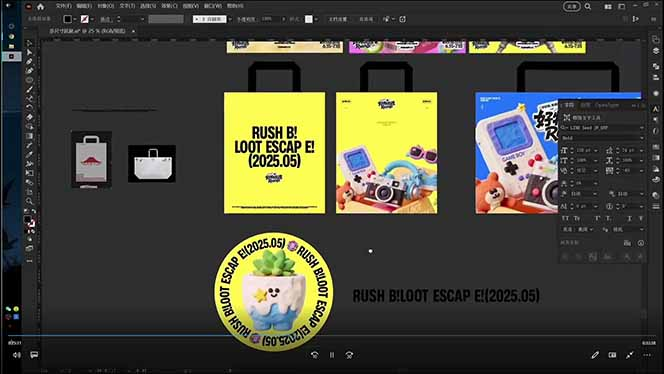This screenshot has height=374, width=664.
Task: Click the black fill swatch in control bar
Action: tap(67, 19)
